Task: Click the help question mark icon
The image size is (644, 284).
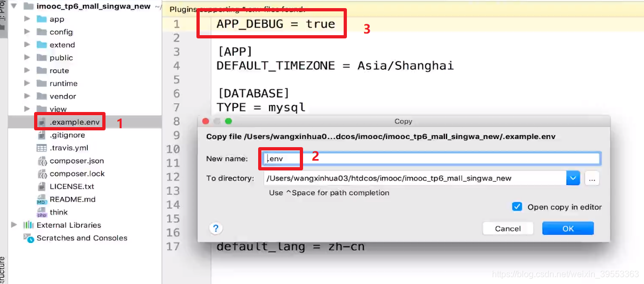Action: point(215,229)
